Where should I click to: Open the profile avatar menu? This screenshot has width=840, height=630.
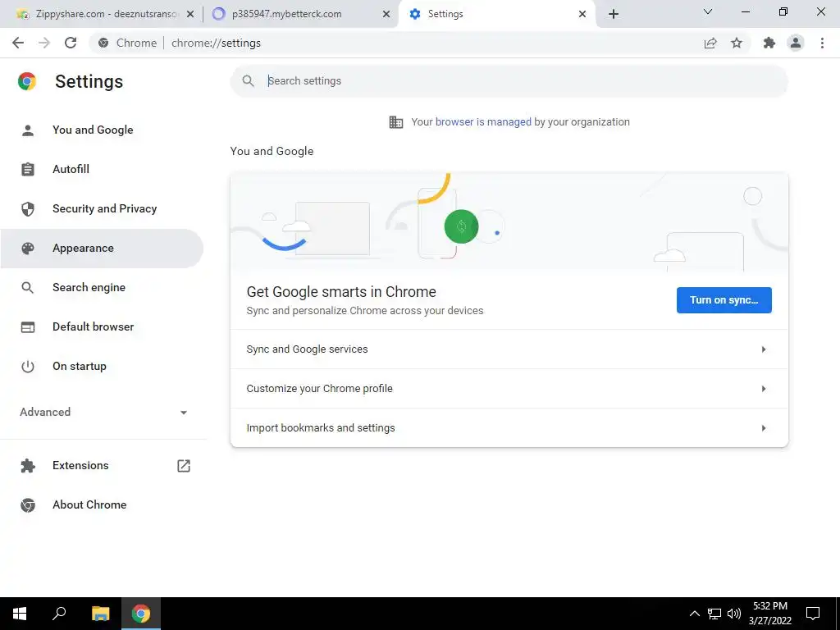[796, 43]
